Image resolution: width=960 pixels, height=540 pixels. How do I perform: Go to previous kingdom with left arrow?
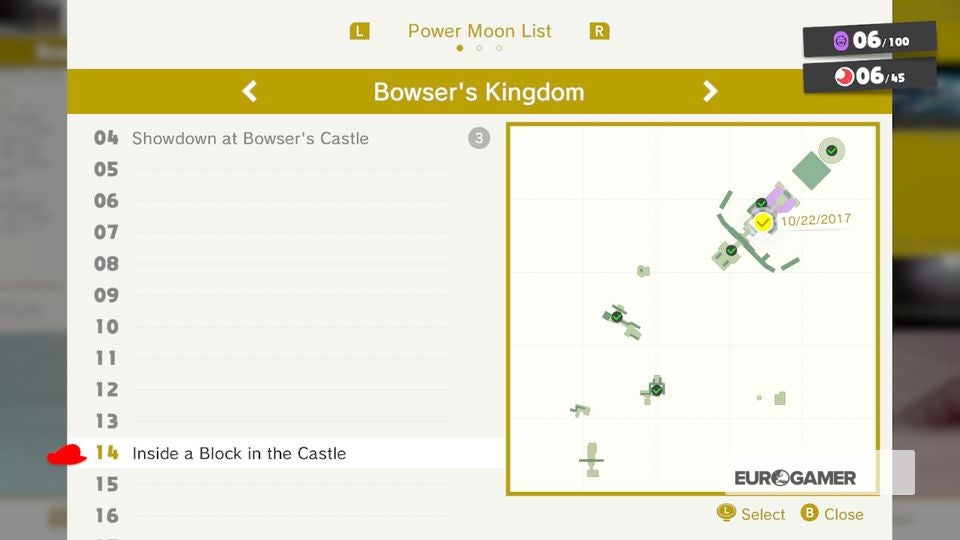tap(249, 92)
